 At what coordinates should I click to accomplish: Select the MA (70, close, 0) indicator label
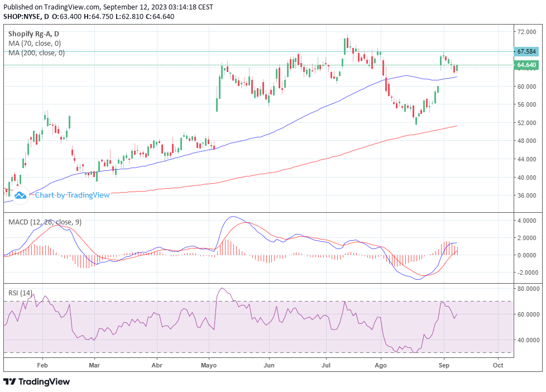click(35, 43)
